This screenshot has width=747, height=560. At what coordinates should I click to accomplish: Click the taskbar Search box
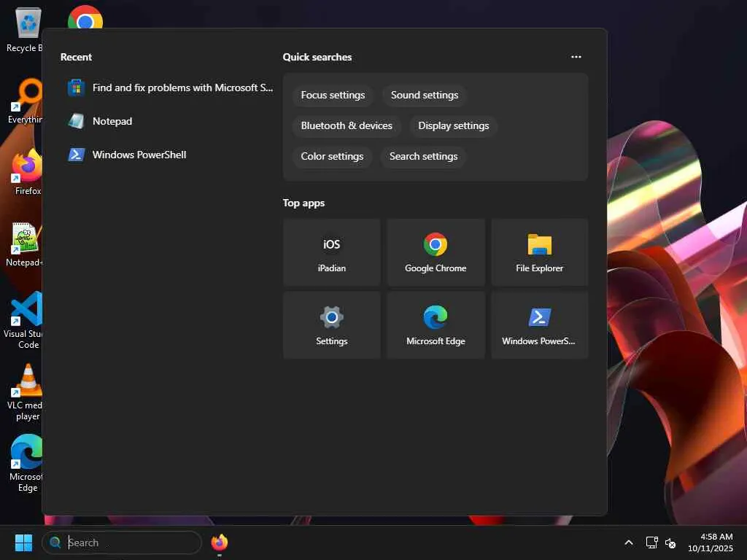[x=122, y=542]
